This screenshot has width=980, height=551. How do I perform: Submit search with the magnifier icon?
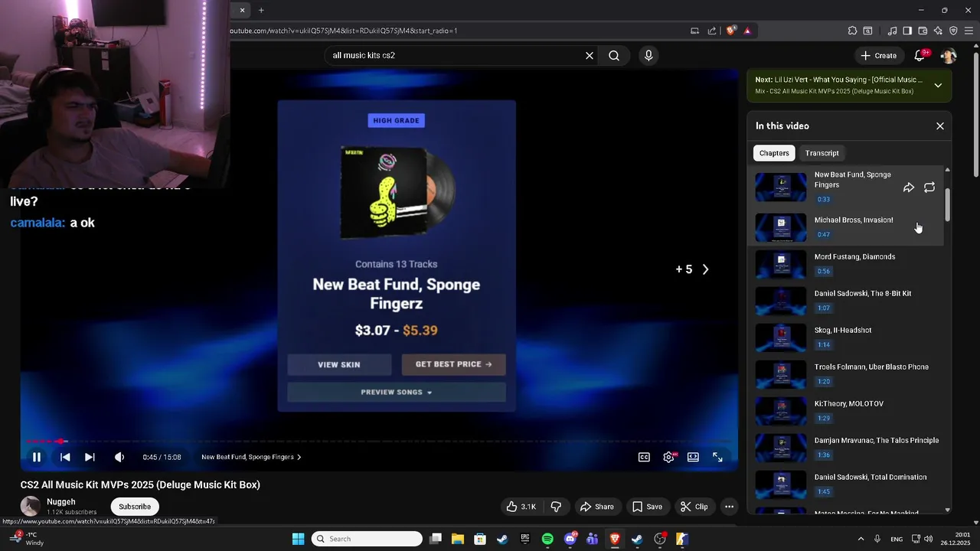tap(614, 55)
